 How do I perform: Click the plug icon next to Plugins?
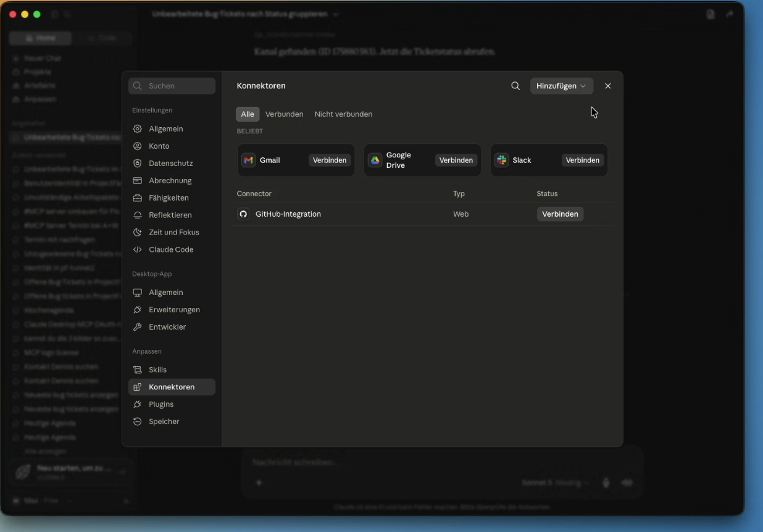pos(138,404)
